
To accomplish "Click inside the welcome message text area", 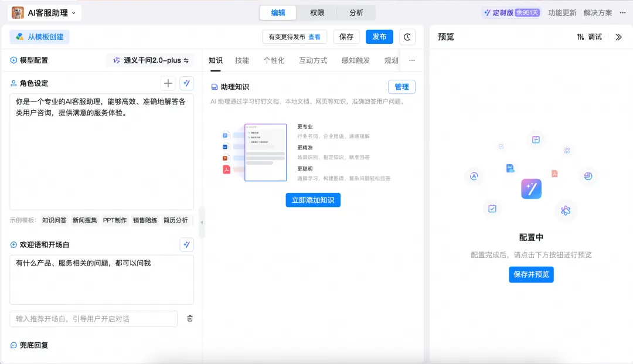I will 102,280.
